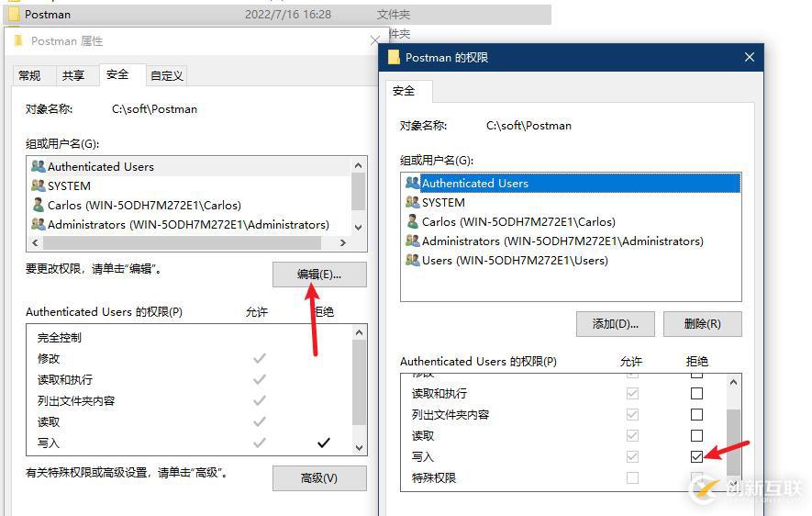Select Authenticated Users row in 属性 window
This screenshot has width=812, height=516.
(190, 166)
